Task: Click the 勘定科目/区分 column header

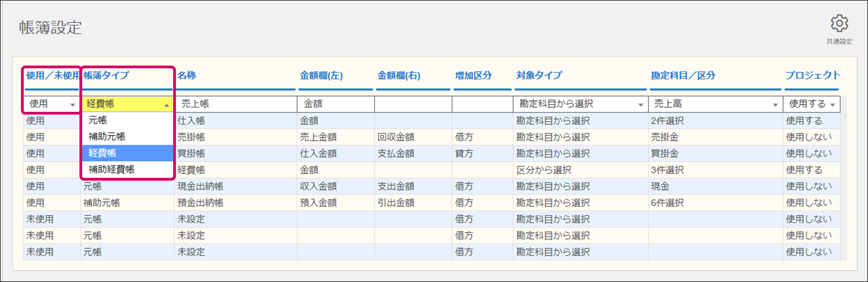Action: 683,75
